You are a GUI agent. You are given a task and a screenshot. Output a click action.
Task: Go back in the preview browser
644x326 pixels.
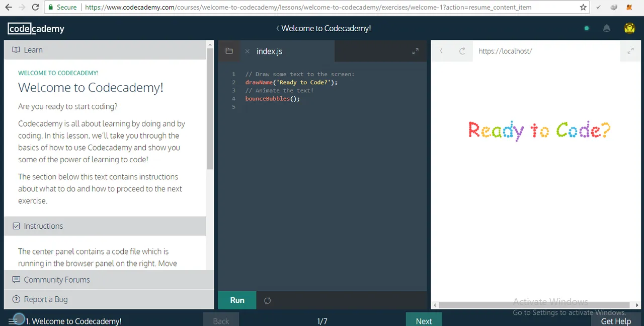[441, 51]
